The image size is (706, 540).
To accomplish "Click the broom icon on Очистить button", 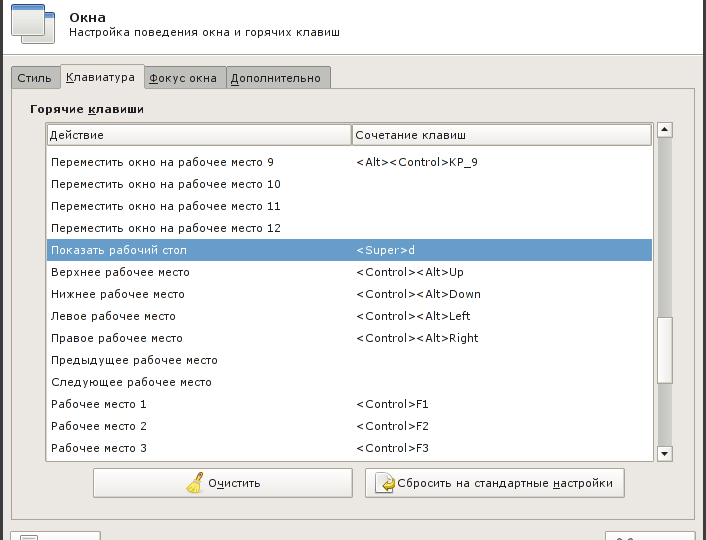I will tap(194, 483).
